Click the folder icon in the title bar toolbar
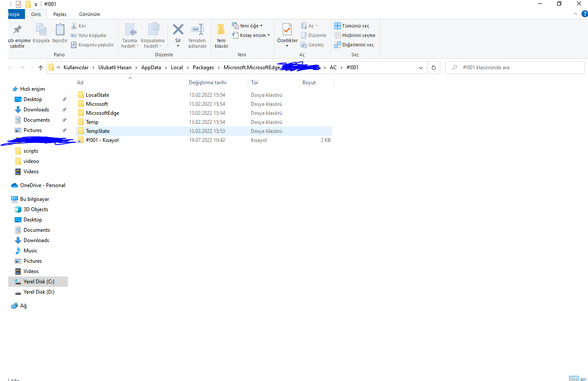The image size is (588, 381). click(x=28, y=4)
